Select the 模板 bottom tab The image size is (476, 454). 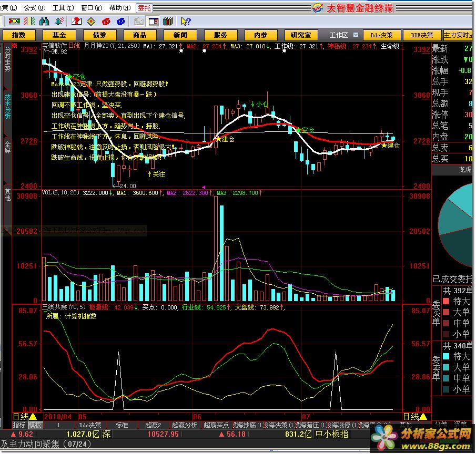pyautogui.click(x=35, y=425)
